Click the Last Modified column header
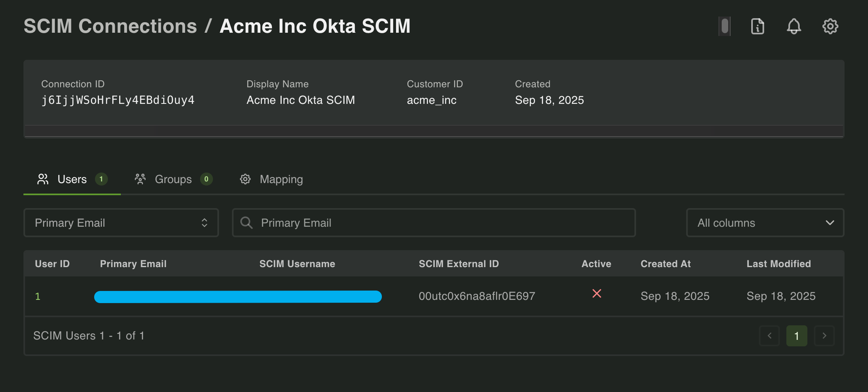The height and width of the screenshot is (392, 868). click(x=778, y=264)
